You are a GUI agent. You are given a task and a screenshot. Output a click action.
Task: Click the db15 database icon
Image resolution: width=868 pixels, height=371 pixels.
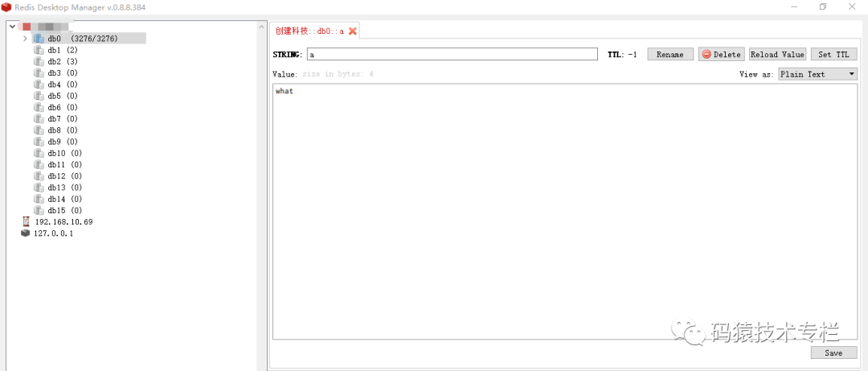(39, 210)
